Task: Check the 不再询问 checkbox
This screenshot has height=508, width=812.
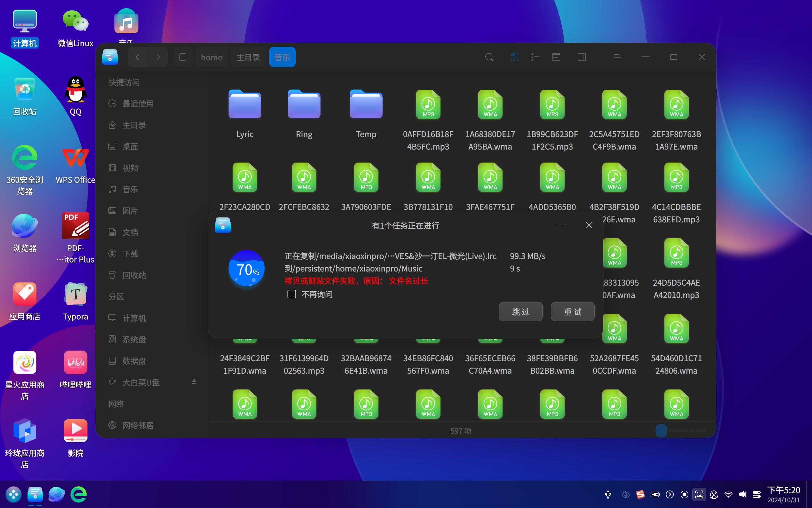Action: click(x=291, y=294)
